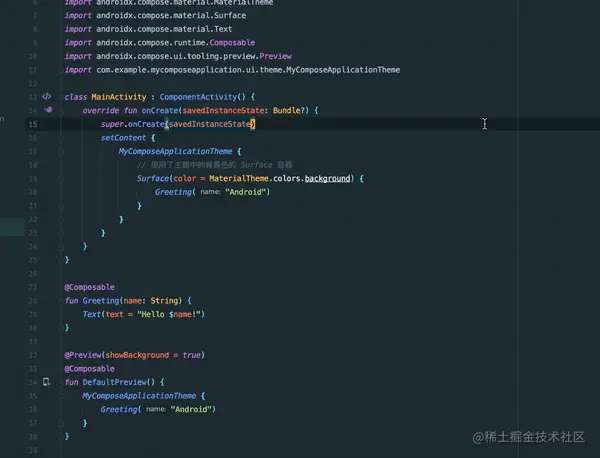This screenshot has width=600, height=458.
Task: Click 'String' type in Greeting signature
Action: [x=164, y=301]
